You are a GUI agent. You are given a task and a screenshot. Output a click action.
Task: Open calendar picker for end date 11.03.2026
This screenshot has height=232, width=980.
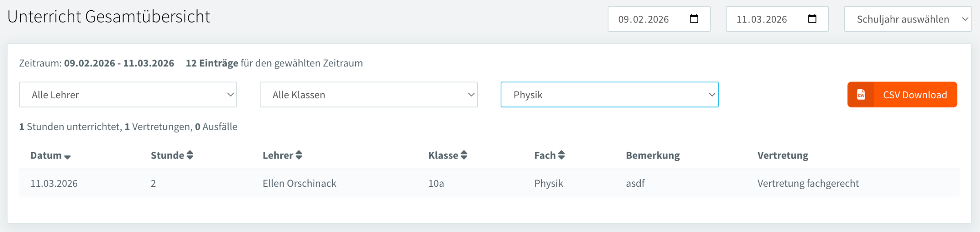[x=812, y=19]
